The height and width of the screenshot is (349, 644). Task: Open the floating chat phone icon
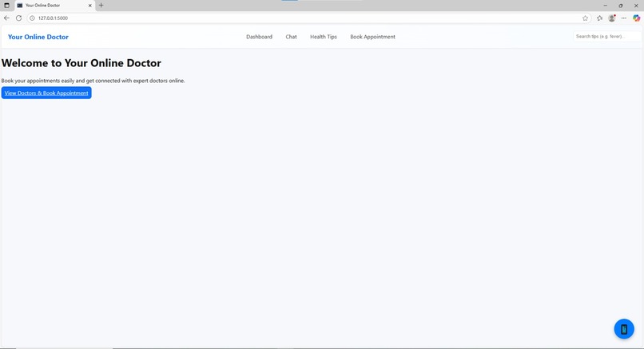coord(624,329)
